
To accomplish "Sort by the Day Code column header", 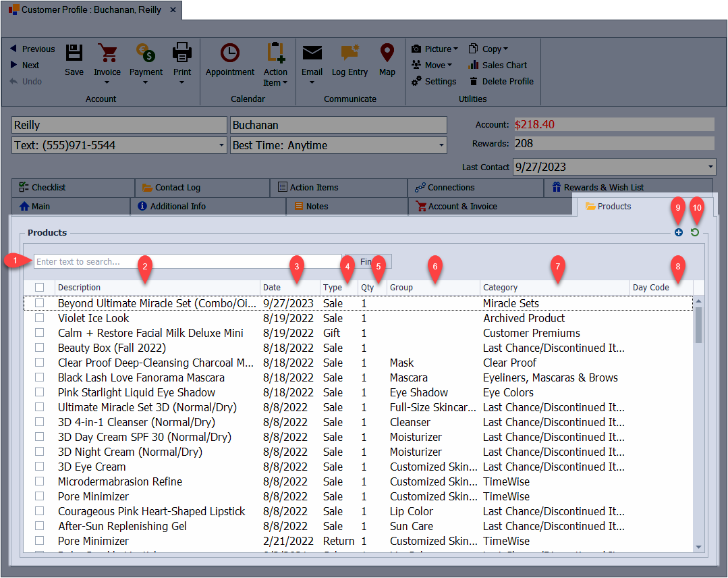I will (x=661, y=288).
